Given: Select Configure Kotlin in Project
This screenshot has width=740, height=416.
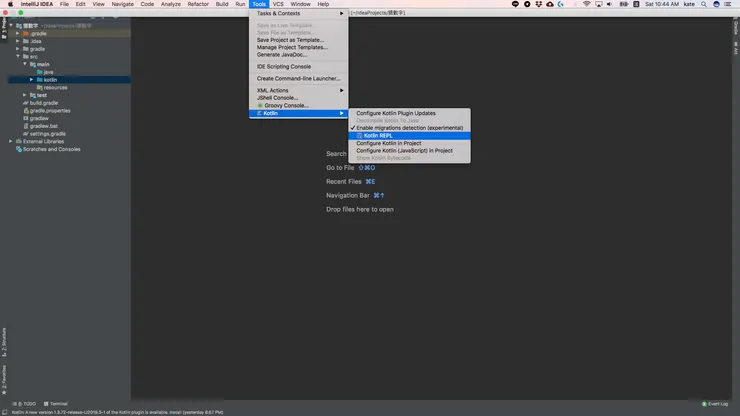Looking at the screenshot, I should click(x=409, y=143).
